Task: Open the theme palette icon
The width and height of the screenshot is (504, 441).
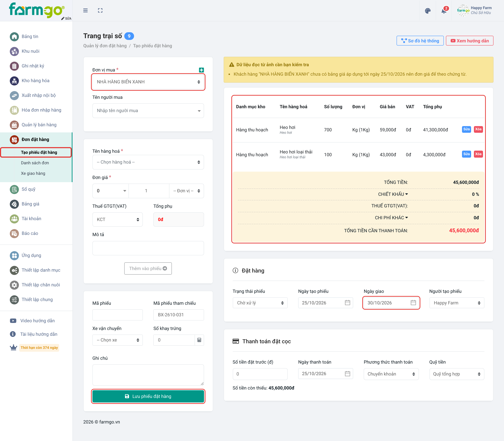Action: (428, 11)
